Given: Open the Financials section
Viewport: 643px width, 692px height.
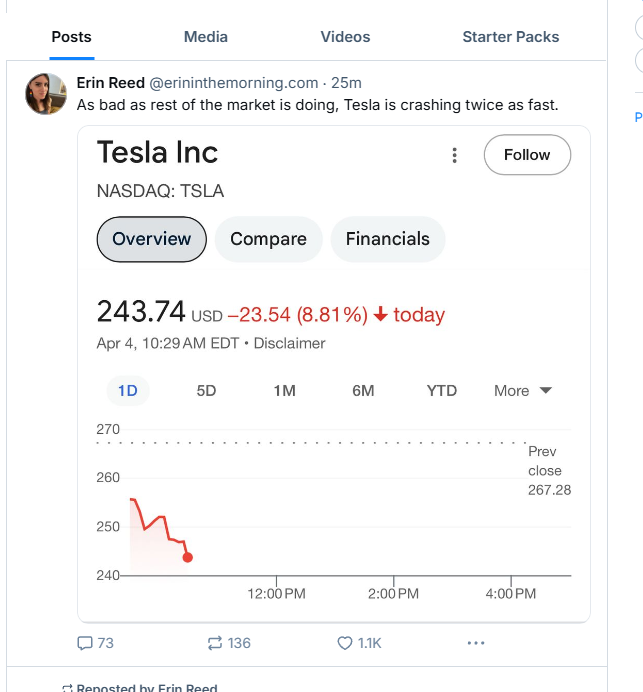Looking at the screenshot, I should point(387,239).
